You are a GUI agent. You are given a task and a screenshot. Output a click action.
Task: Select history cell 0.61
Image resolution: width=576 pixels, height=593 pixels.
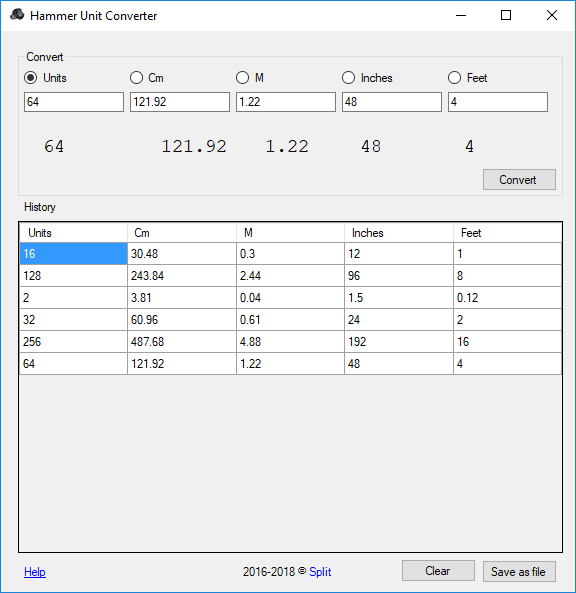tap(290, 320)
